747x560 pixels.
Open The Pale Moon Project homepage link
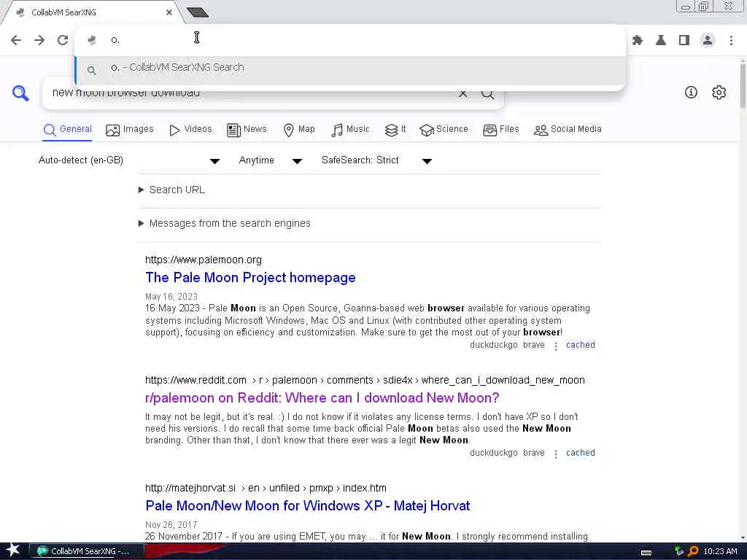pos(251,278)
